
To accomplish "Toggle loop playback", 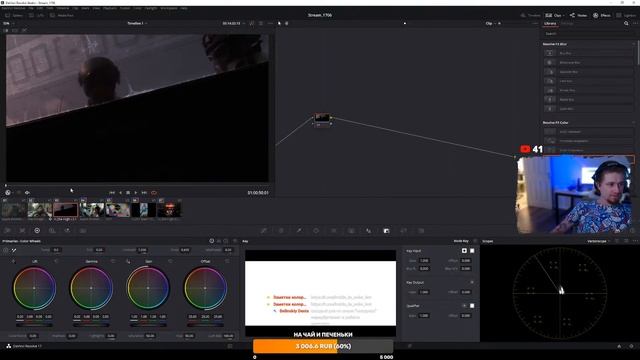I will click(154, 193).
